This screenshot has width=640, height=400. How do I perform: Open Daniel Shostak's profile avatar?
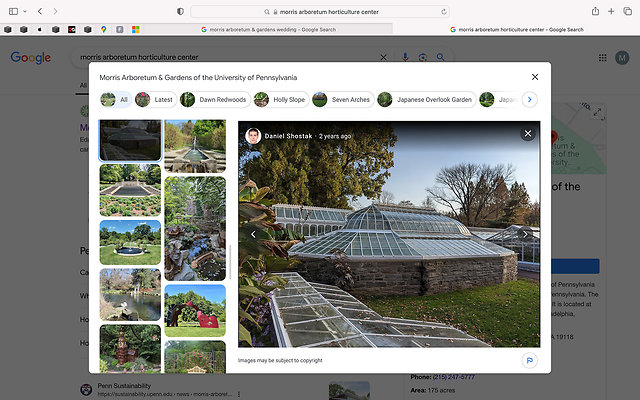pyautogui.click(x=253, y=135)
